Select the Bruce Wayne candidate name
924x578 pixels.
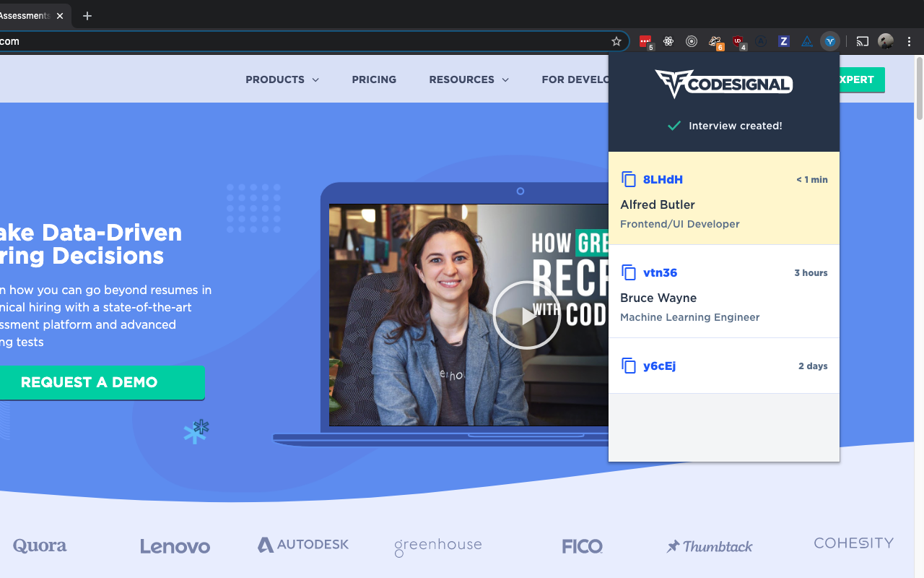click(658, 298)
